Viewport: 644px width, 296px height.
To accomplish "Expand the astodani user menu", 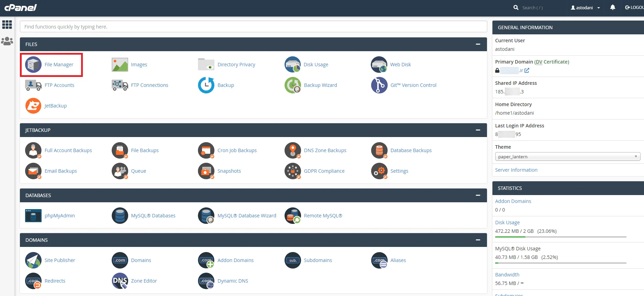I will 585,8.
